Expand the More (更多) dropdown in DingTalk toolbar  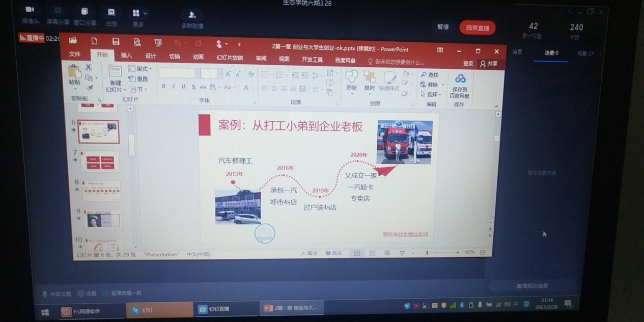[x=139, y=16]
